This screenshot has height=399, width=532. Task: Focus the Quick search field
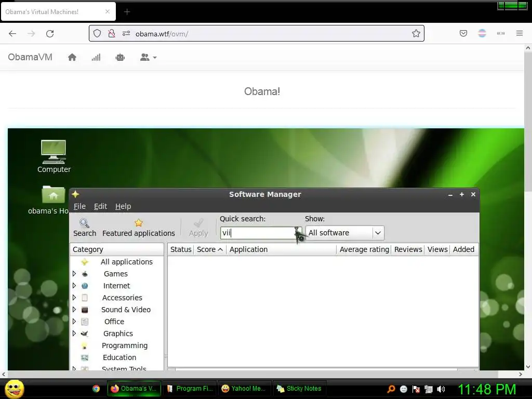click(x=261, y=233)
